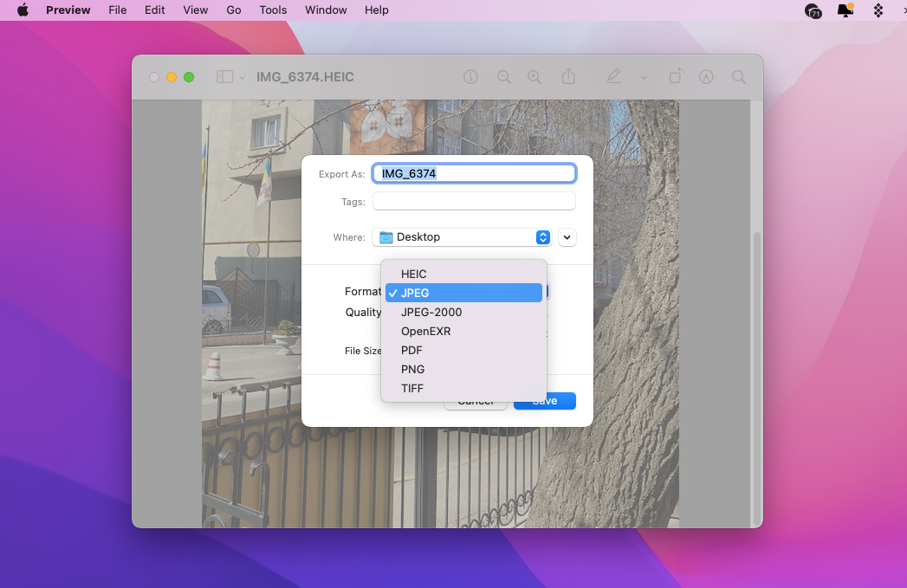
Task: Show the Inspector via the info icon
Action: point(470,76)
